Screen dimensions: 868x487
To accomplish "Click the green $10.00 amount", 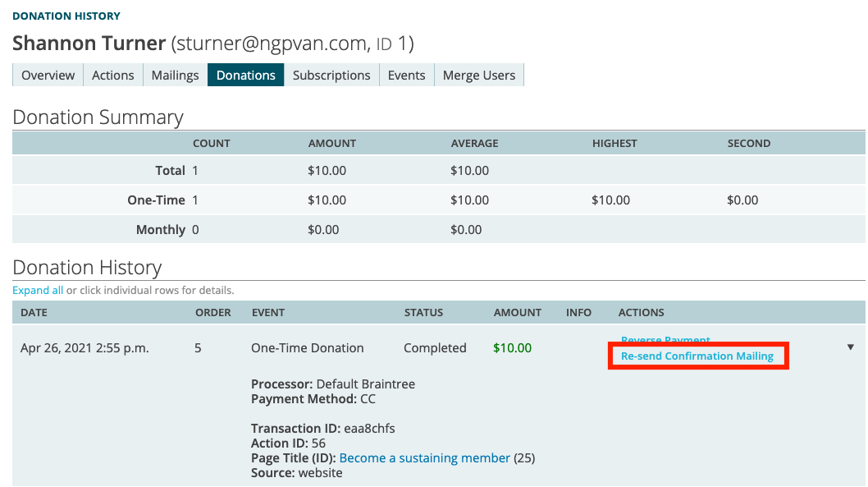I will coord(512,348).
